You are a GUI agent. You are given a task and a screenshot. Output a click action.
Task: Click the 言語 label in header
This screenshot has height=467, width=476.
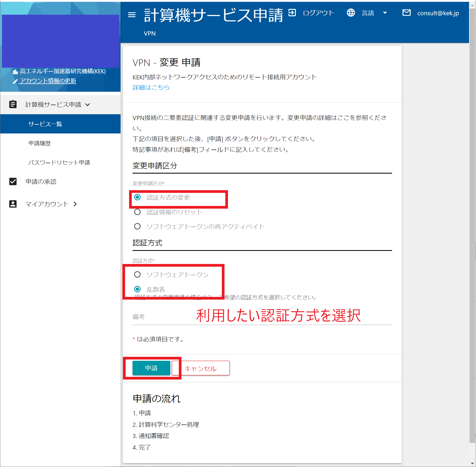[x=368, y=13]
